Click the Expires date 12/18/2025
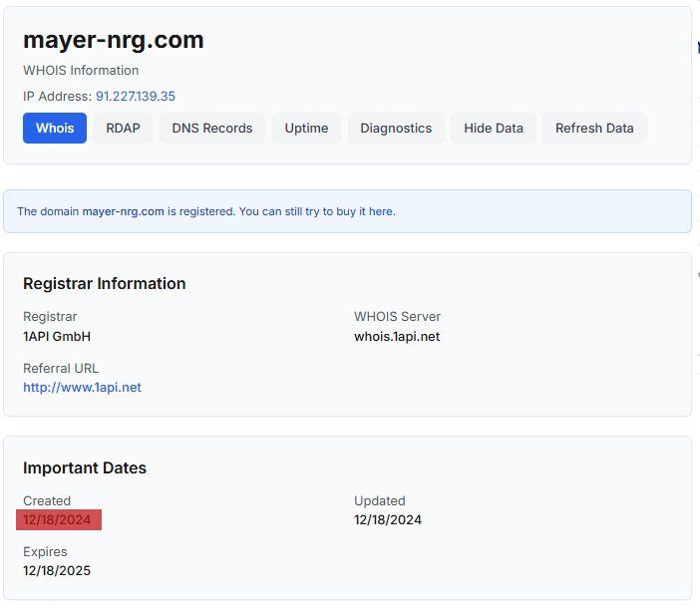This screenshot has width=700, height=608. [58, 571]
